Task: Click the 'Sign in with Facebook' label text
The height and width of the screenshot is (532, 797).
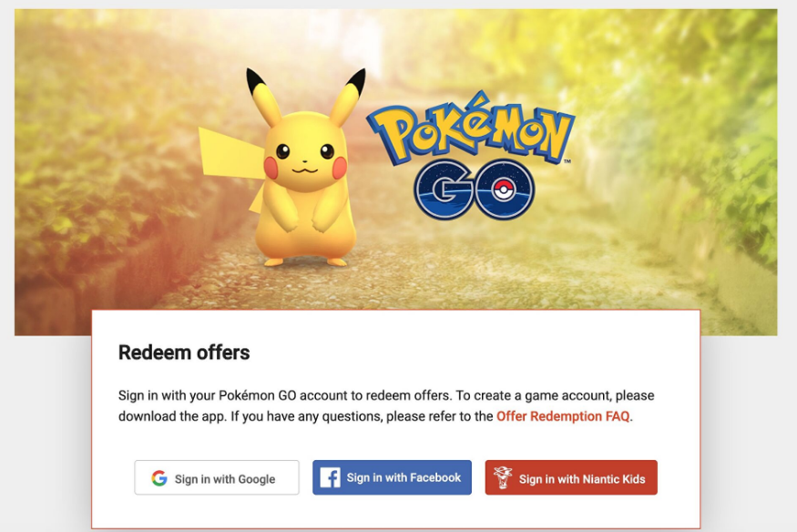Action: pyautogui.click(x=404, y=477)
